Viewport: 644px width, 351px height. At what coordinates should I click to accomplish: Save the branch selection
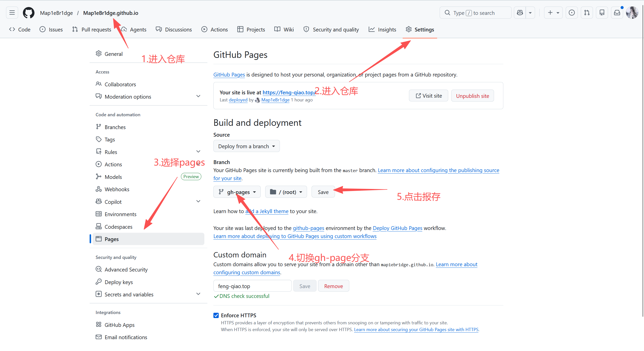[x=323, y=192]
